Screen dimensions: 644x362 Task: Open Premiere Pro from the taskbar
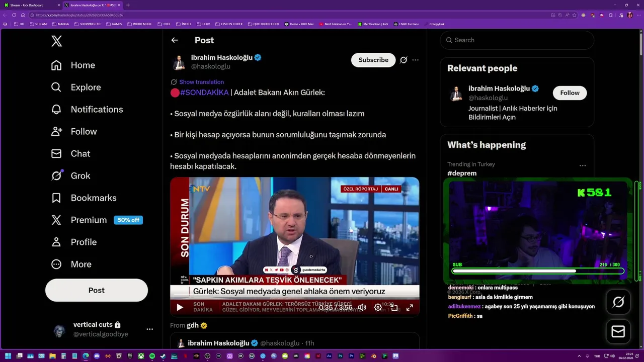tap(351, 356)
